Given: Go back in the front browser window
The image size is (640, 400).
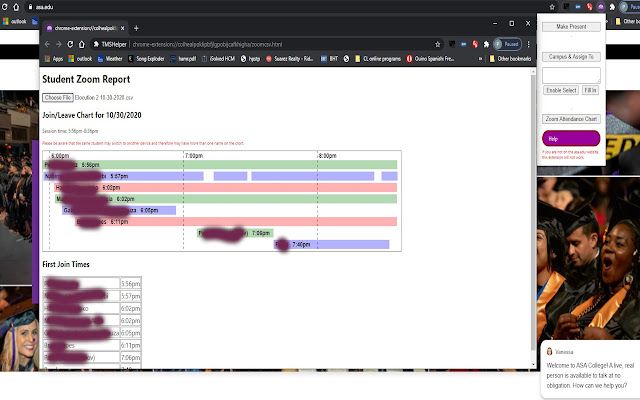Looking at the screenshot, I should click(x=47, y=44).
